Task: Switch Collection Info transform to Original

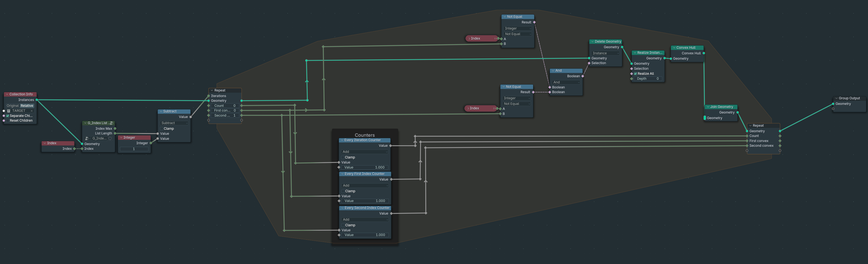Action: (x=13, y=105)
